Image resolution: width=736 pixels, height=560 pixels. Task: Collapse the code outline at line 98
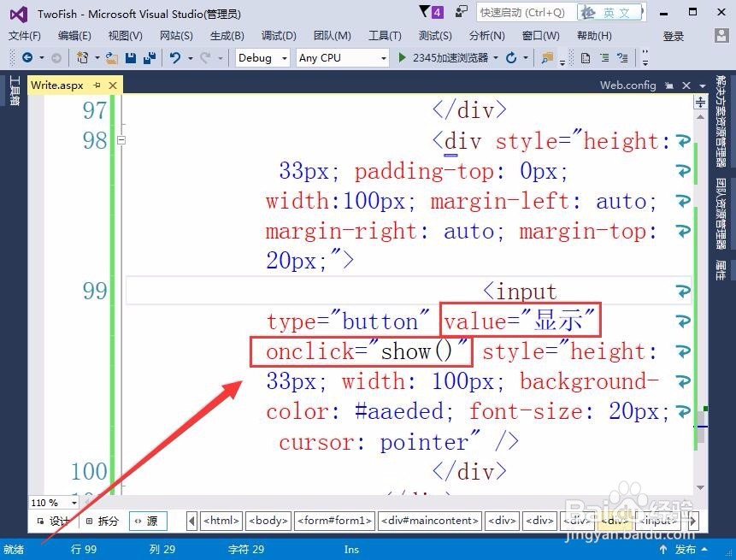click(121, 140)
